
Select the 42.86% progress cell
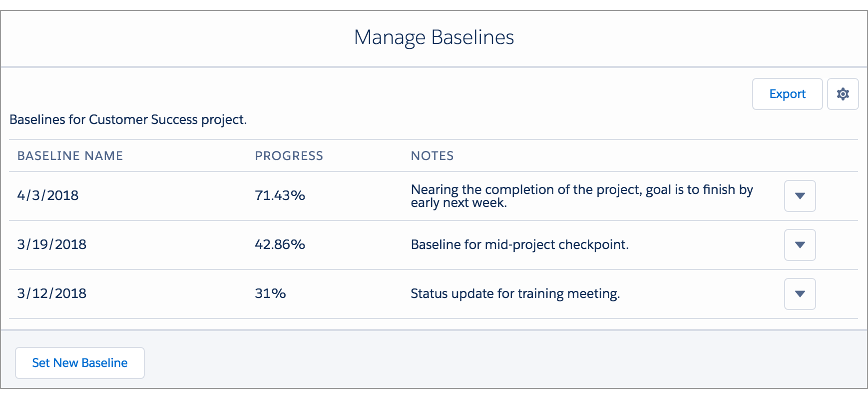point(280,244)
